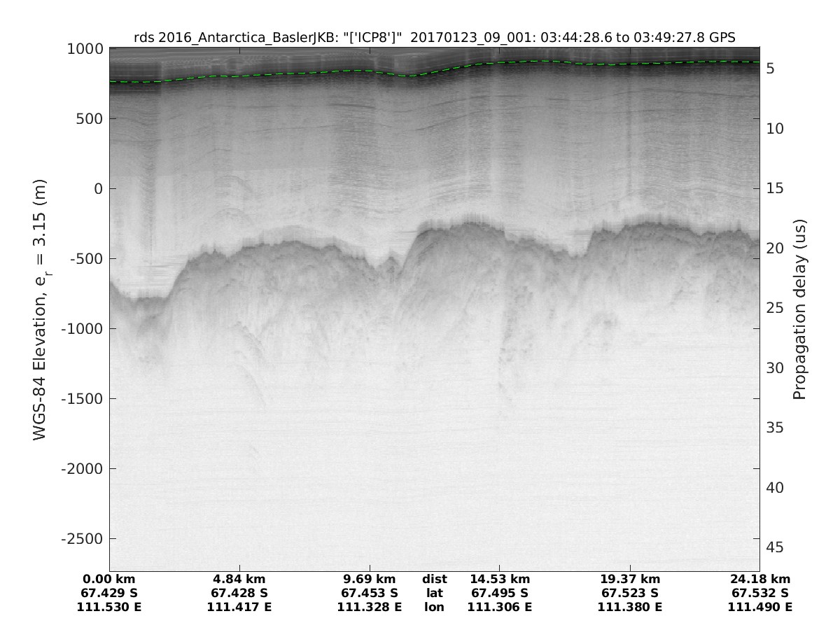840x630 pixels.
Task: Click the plot title text at top
Action: click(x=434, y=38)
